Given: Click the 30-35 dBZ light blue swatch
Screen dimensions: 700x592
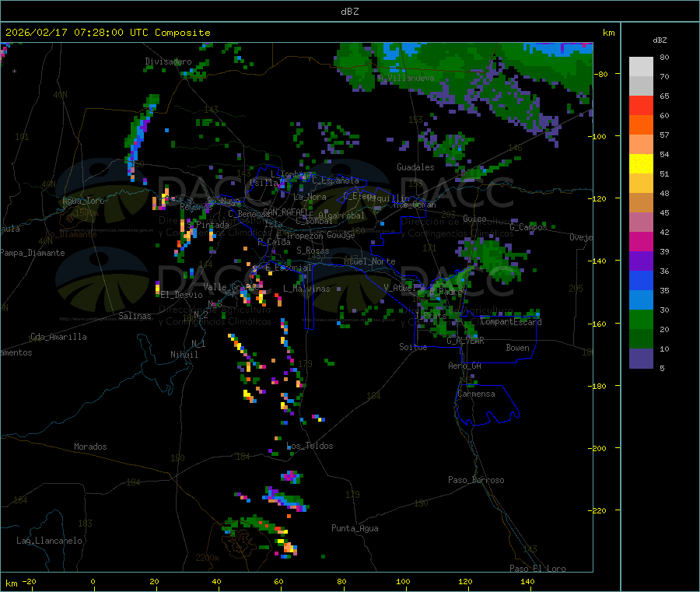Looking at the screenshot, I should [x=641, y=300].
